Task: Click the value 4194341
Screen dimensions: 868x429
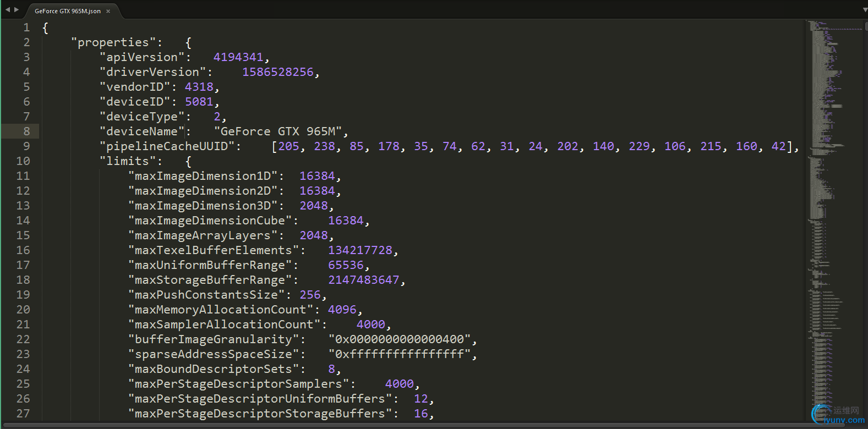Action: pos(238,57)
